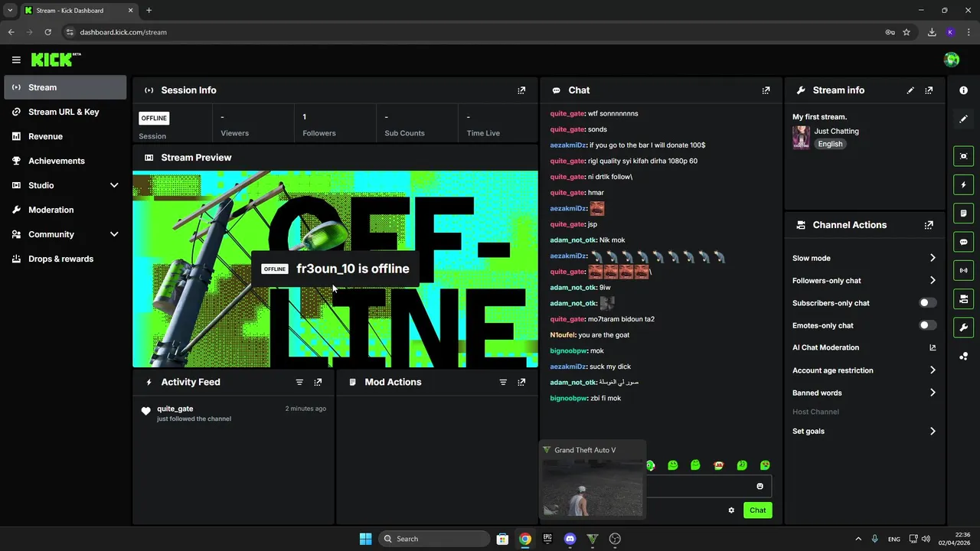Image resolution: width=980 pixels, height=551 pixels.
Task: Enable Emotes-only chat switch
Action: click(x=928, y=325)
